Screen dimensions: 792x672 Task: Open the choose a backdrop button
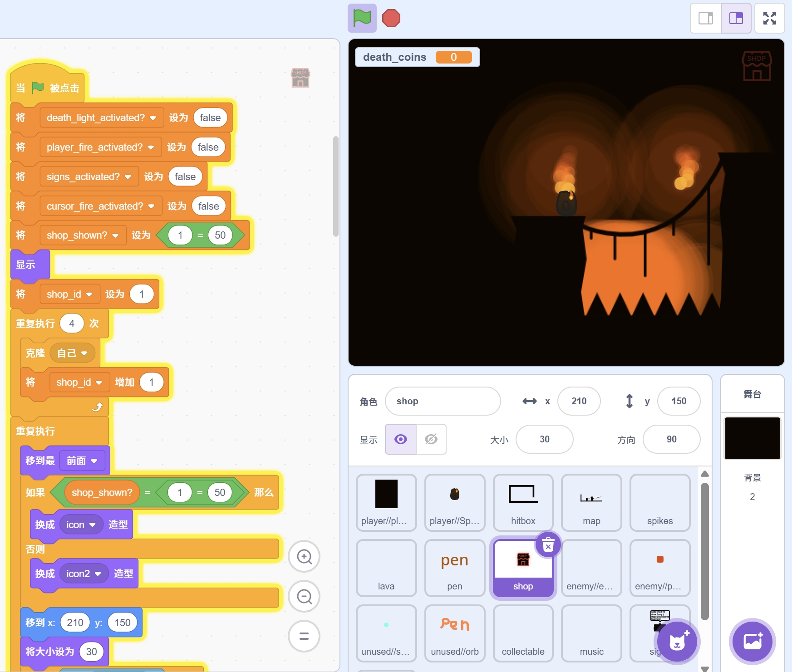coord(752,642)
